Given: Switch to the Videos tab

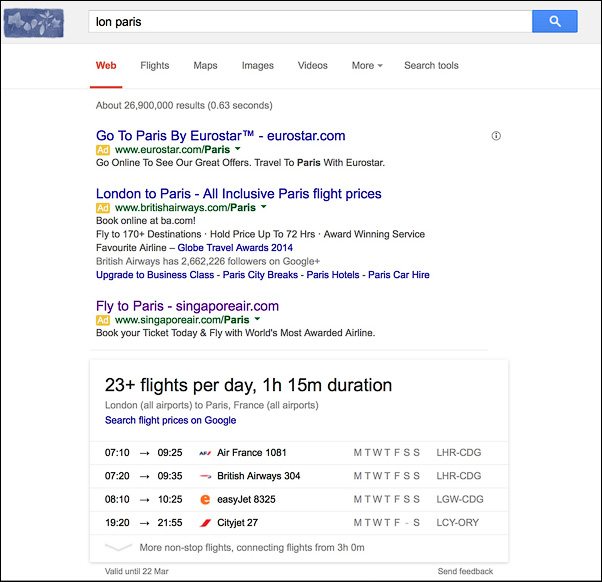Looking at the screenshot, I should click(x=313, y=66).
